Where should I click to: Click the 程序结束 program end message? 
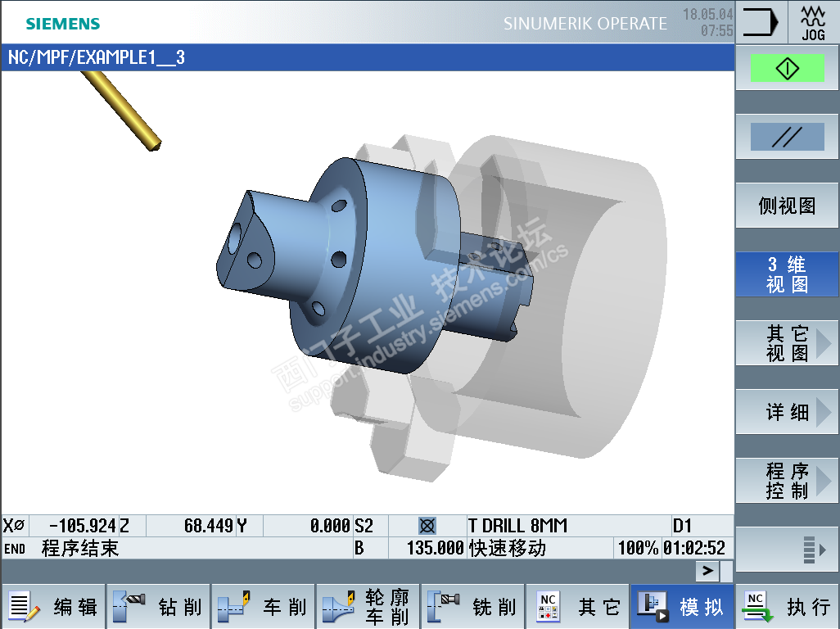pyautogui.click(x=79, y=548)
